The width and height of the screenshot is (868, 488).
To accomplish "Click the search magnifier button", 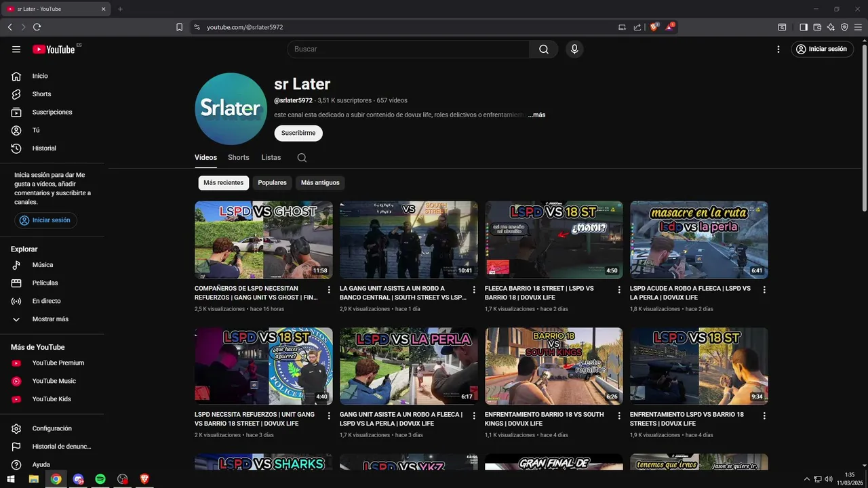I will point(544,49).
